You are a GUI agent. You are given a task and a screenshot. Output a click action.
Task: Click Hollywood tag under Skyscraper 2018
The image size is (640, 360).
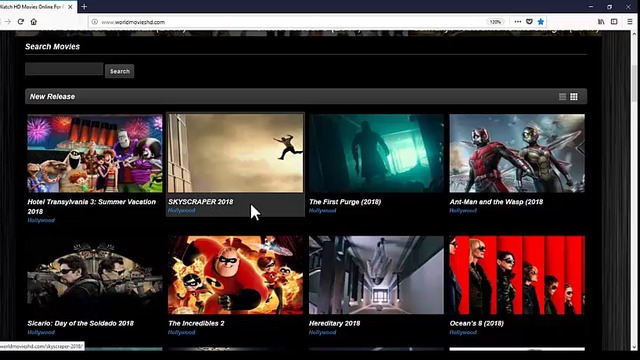(182, 211)
